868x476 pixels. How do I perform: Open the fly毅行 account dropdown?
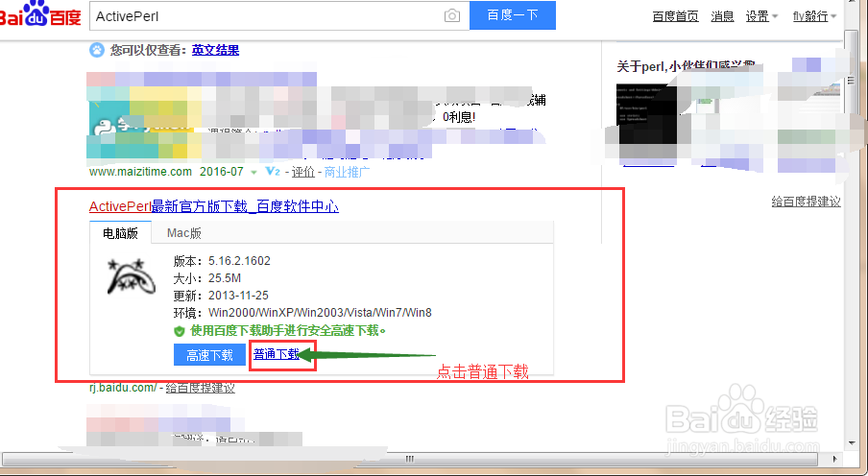[x=814, y=16]
